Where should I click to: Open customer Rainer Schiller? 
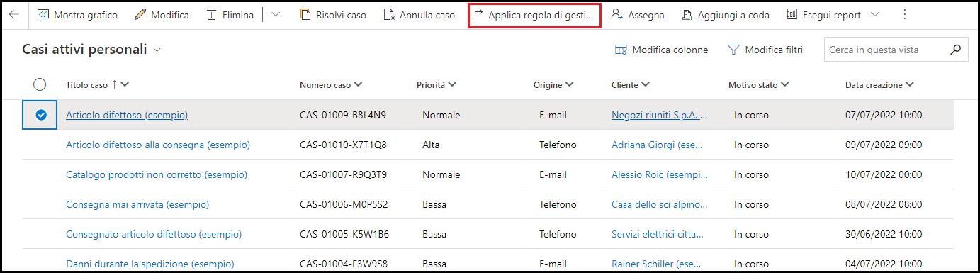(x=657, y=264)
